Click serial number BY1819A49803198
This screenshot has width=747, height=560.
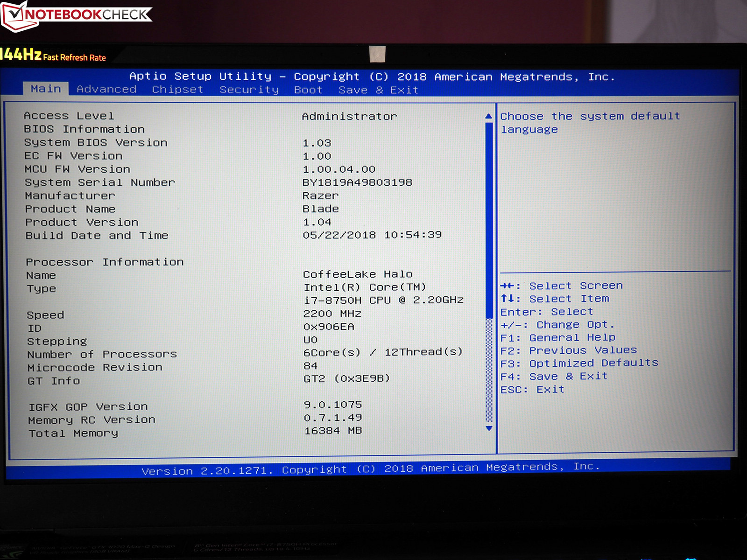[x=357, y=182]
